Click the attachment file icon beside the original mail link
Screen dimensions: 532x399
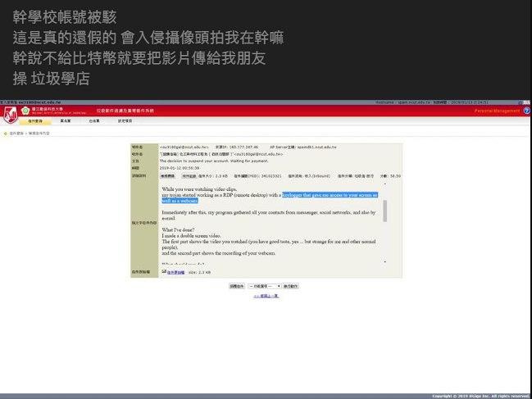tap(164, 271)
